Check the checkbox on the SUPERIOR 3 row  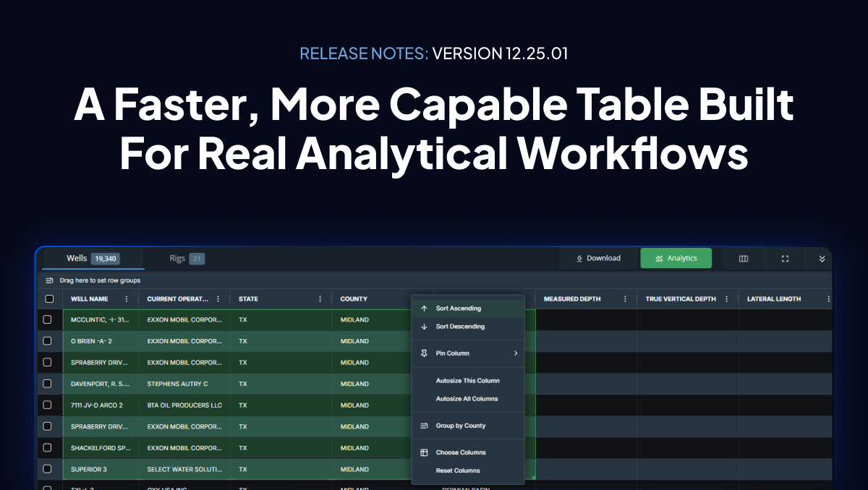point(47,469)
